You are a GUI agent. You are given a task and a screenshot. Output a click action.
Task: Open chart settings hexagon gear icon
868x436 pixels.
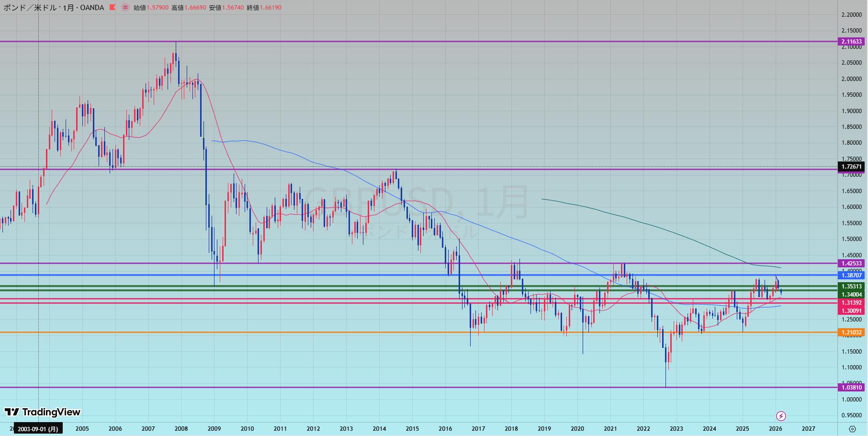[852, 429]
